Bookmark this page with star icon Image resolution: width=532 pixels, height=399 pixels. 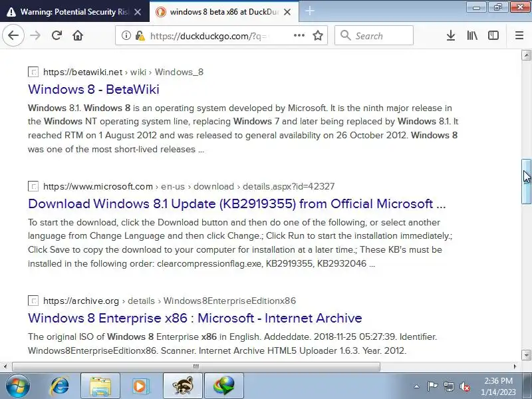(x=318, y=35)
